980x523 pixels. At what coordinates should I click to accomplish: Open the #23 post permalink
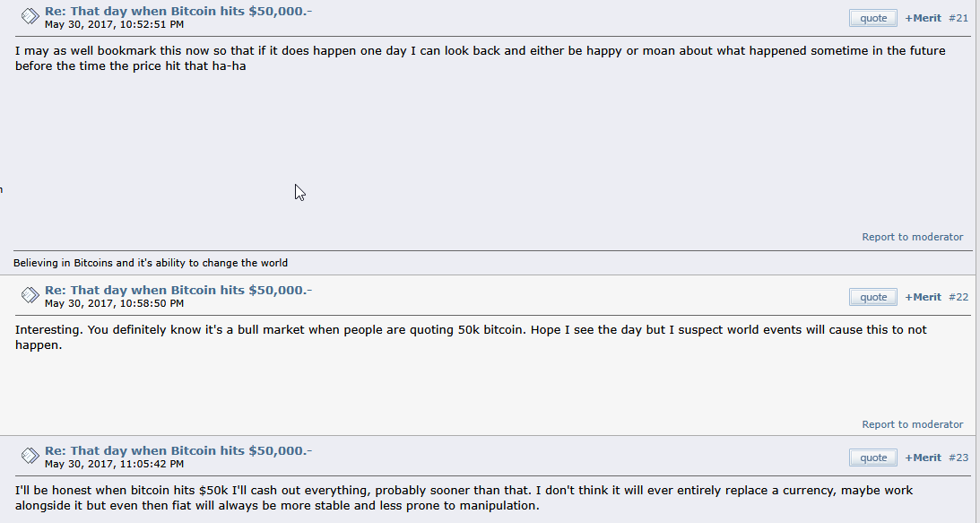coord(958,458)
